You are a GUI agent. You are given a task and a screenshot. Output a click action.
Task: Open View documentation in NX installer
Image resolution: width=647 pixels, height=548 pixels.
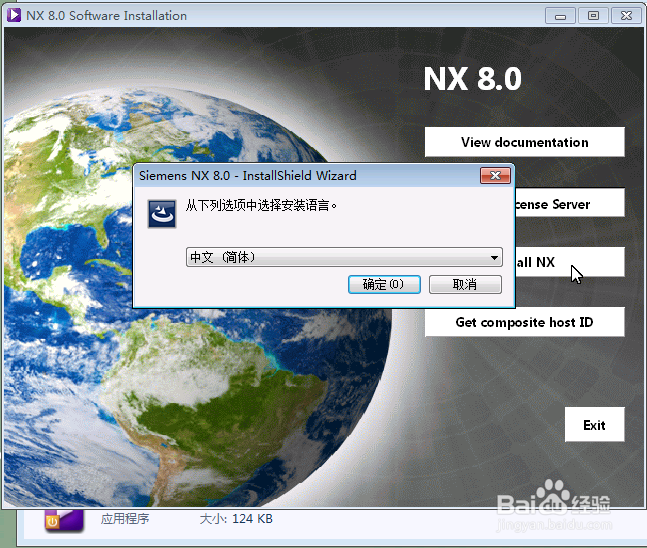pos(524,142)
